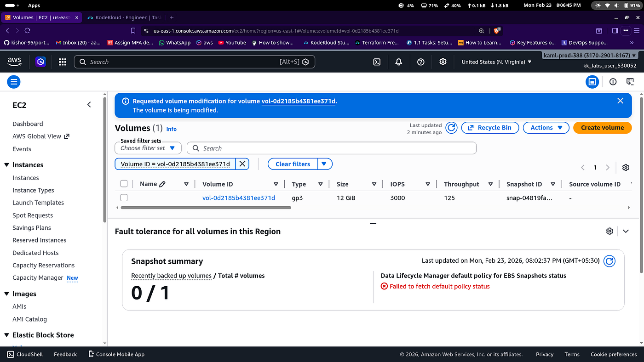
Task: Open the YouTube bookmark
Action: pos(232,42)
